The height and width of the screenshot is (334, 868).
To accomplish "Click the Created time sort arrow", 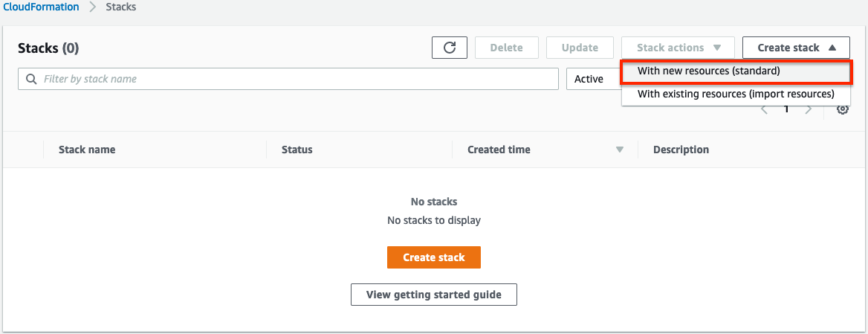I will 619,150.
